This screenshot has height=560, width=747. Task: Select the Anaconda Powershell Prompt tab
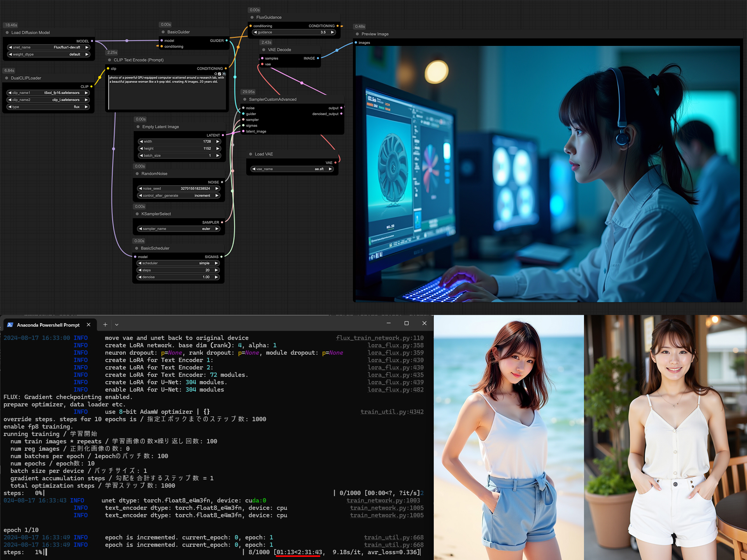(48, 325)
